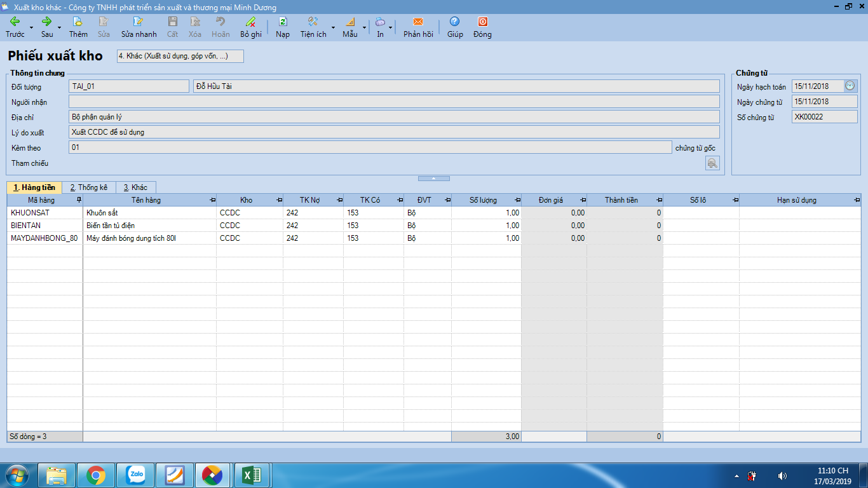Viewport: 868px width, 488px height.
Task: Click the Tham chiếu reference search icon
Action: point(712,163)
